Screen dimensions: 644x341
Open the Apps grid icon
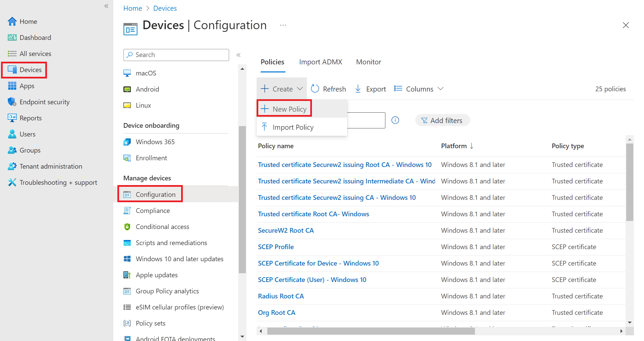[12, 86]
